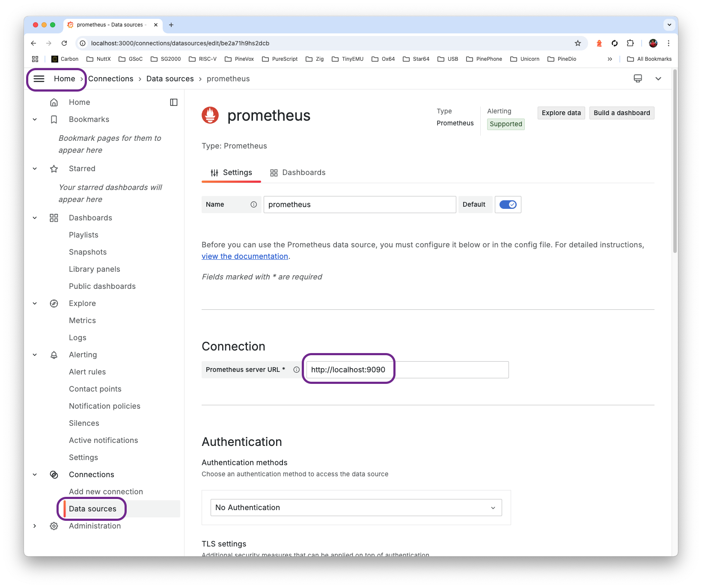Click the Name input field
Screen dimensions: 702x588
(360, 205)
